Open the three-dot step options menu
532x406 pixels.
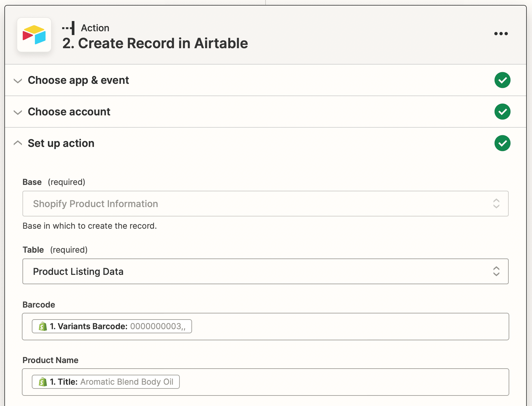(x=501, y=34)
